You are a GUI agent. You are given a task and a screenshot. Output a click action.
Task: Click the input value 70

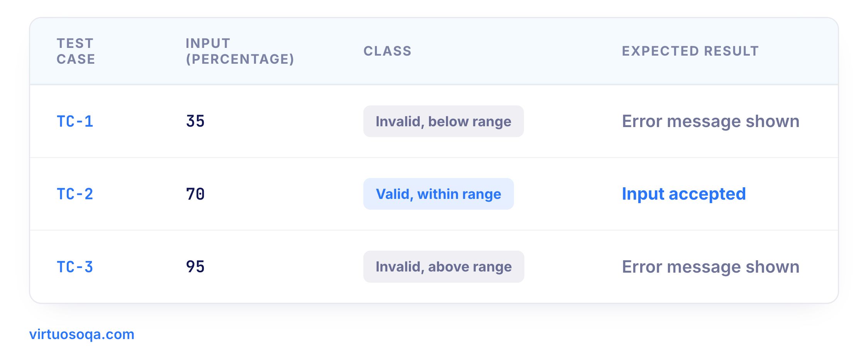[195, 194]
